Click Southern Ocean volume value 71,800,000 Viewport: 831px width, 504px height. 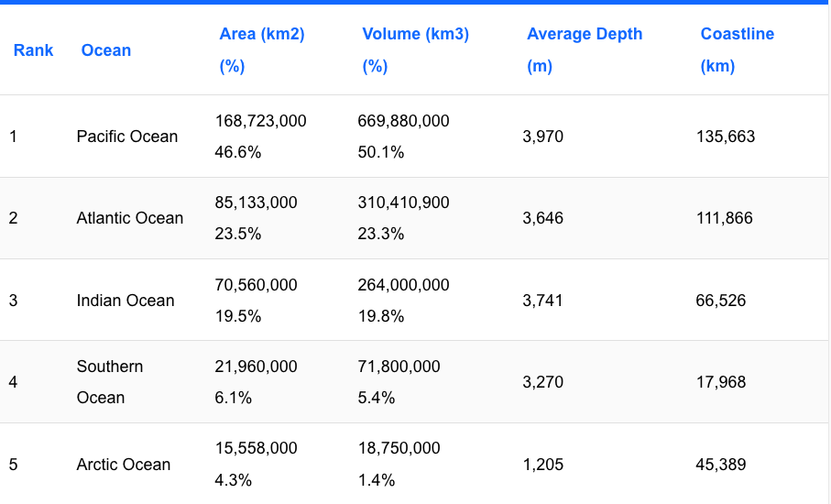(x=399, y=367)
